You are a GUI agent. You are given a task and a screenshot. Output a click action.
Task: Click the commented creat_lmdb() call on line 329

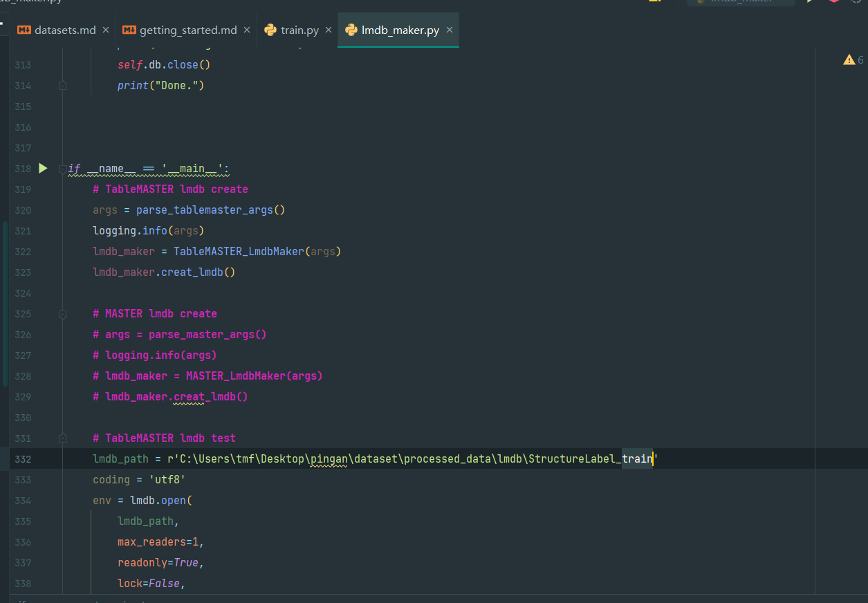(170, 396)
